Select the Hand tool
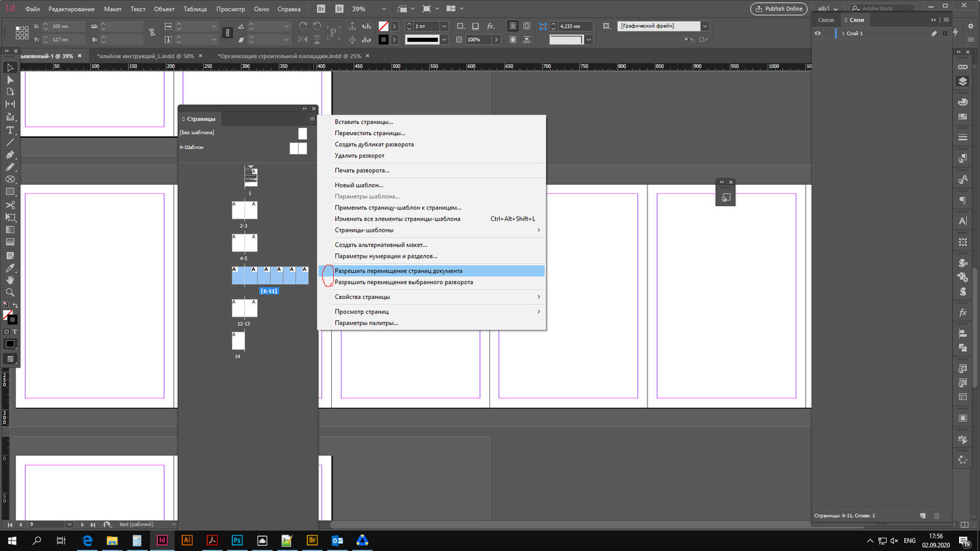 pyautogui.click(x=10, y=280)
